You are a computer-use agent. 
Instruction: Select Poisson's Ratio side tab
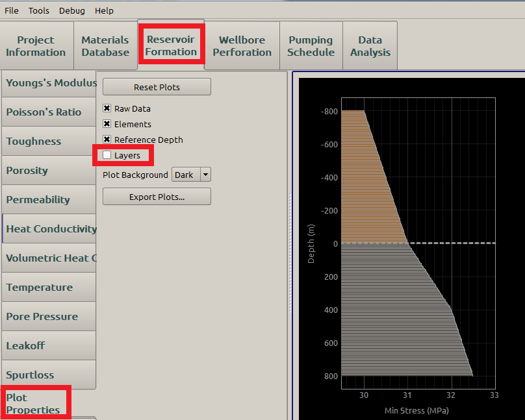coord(49,112)
